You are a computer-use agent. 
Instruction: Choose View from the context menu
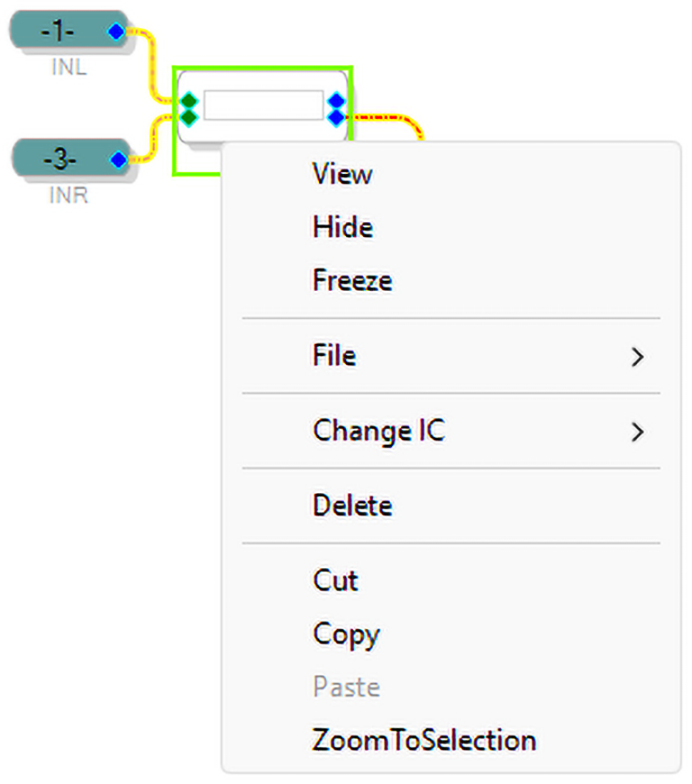[342, 174]
